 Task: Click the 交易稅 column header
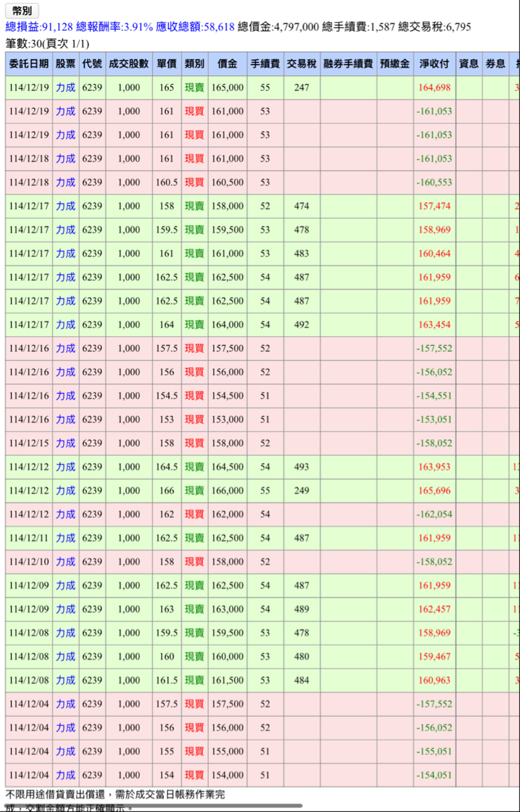point(301,64)
